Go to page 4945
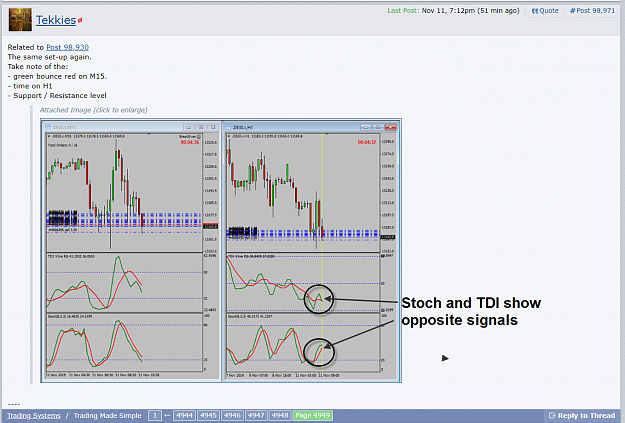Screen dimensions: 625x423 [208, 415]
